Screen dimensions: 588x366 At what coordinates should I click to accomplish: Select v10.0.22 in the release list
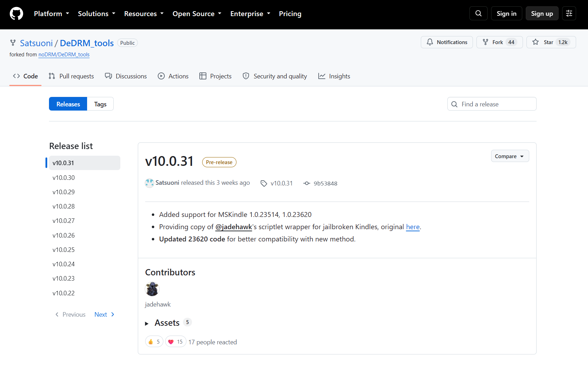85,293
